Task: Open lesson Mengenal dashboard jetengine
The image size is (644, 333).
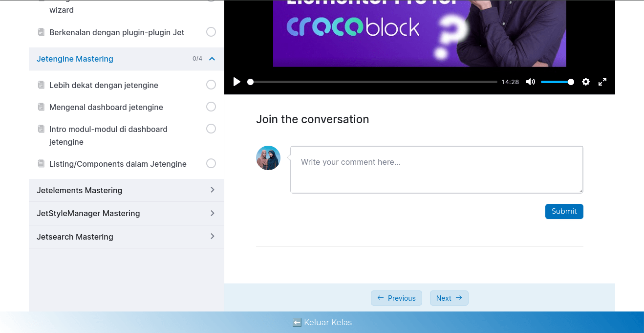Action: (106, 107)
